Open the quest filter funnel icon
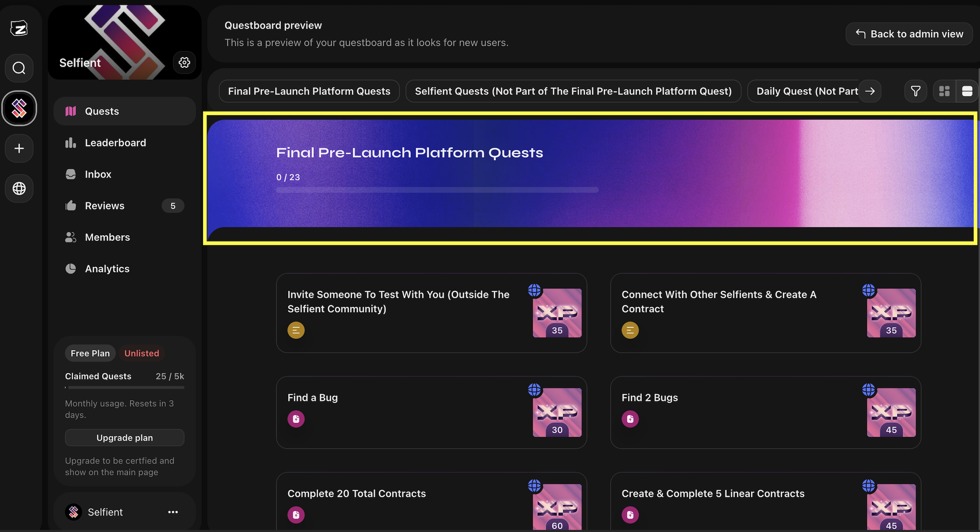This screenshot has width=980, height=532. [915, 91]
